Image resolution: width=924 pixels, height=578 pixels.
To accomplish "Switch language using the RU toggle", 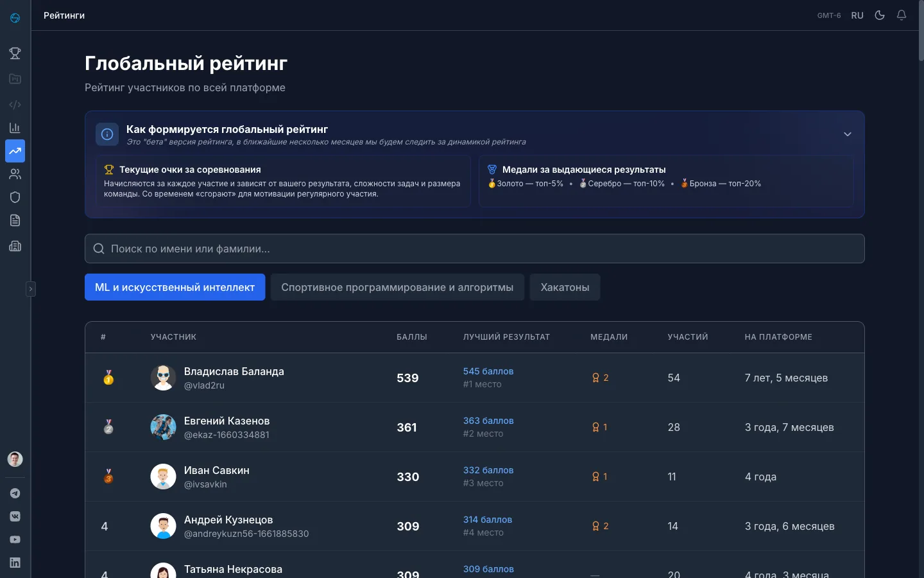I will pos(857,15).
